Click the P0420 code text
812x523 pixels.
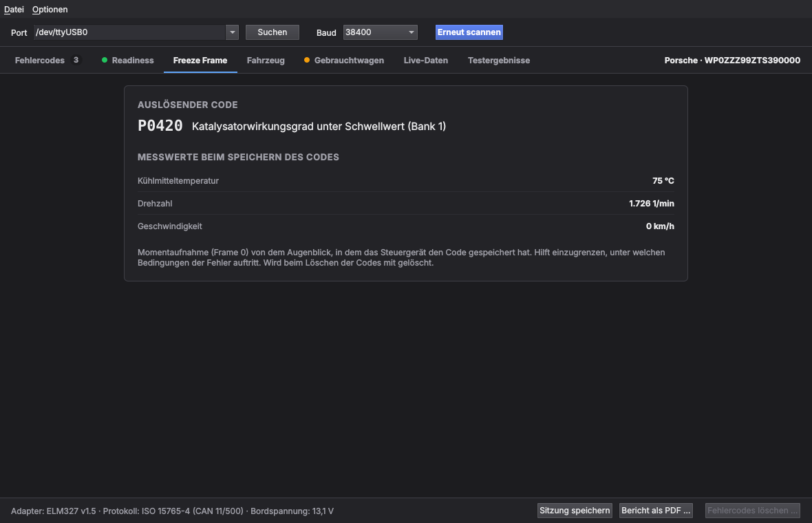pos(160,126)
